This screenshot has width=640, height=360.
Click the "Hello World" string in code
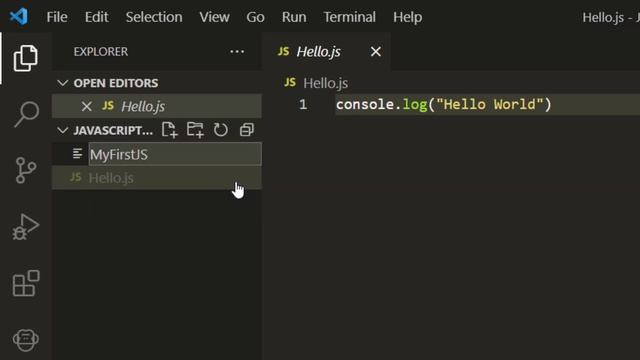pyautogui.click(x=490, y=104)
